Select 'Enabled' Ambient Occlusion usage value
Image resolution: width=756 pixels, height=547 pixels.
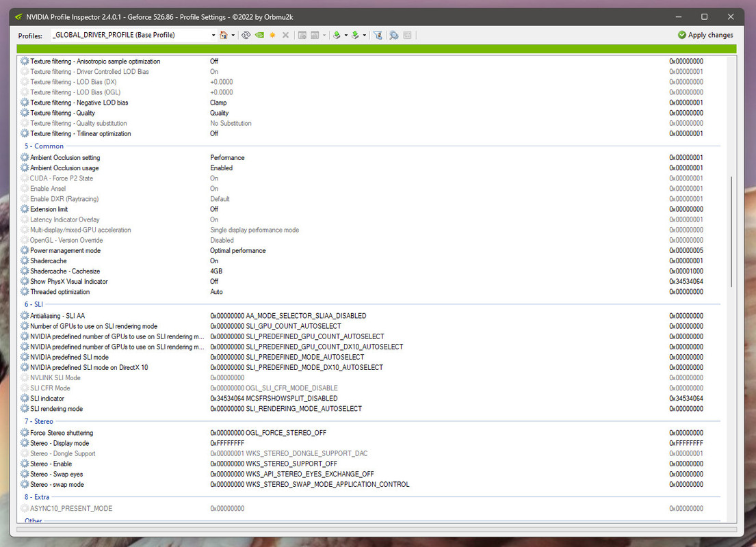(221, 168)
